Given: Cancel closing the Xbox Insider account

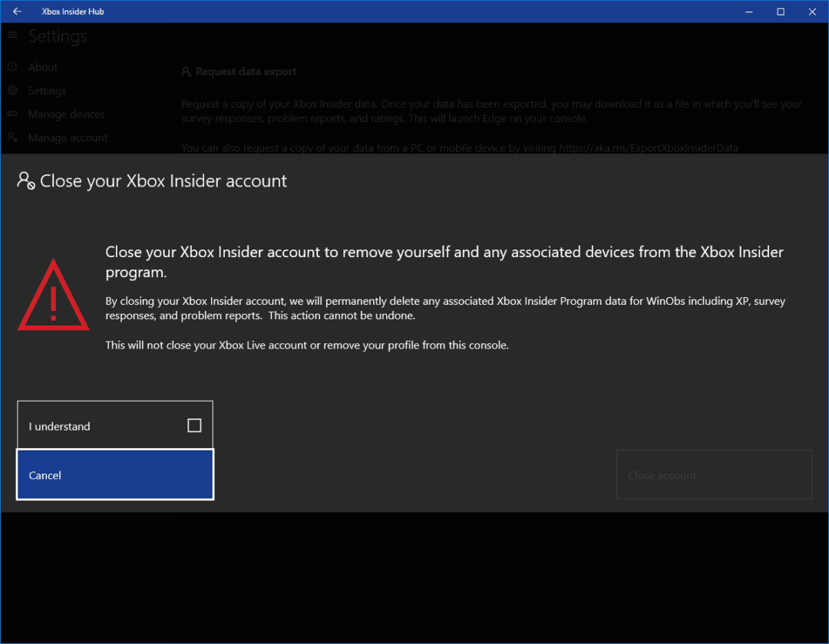Looking at the screenshot, I should [115, 475].
